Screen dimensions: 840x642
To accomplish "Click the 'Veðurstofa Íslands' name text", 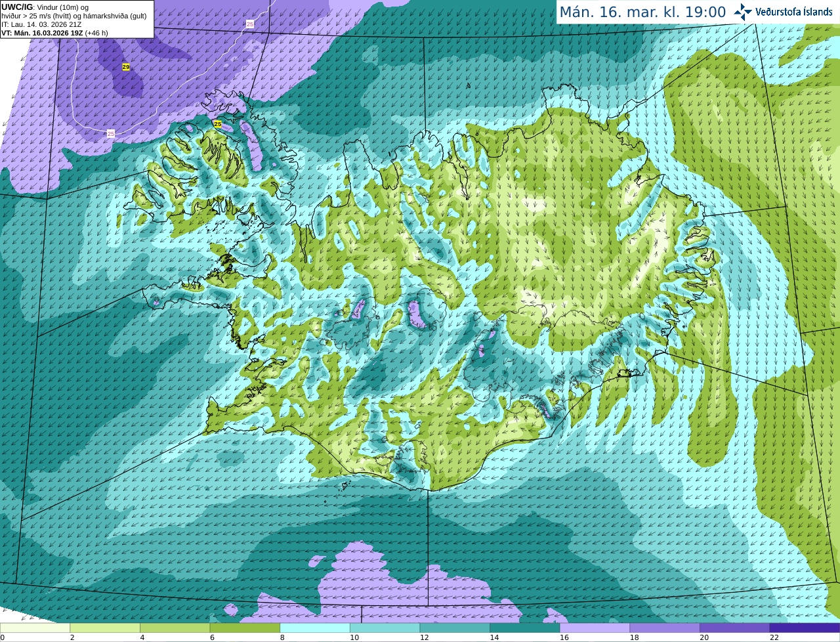I will click(794, 12).
